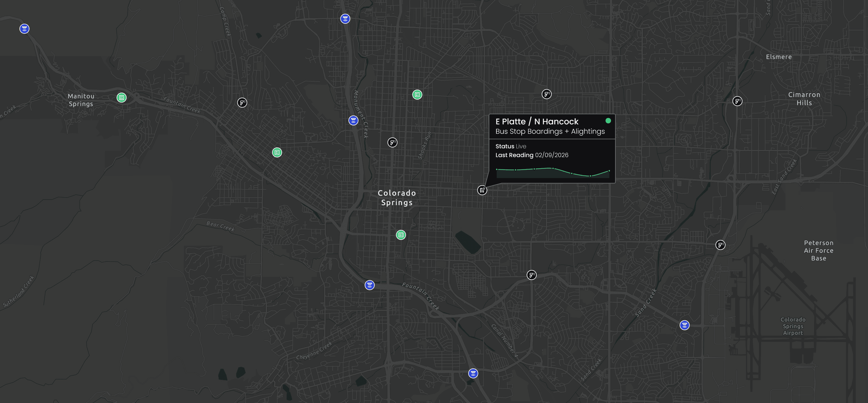Open the radar gun marker nearest Cimarron Hills
Viewport: 868px width, 403px height.
pos(737,101)
